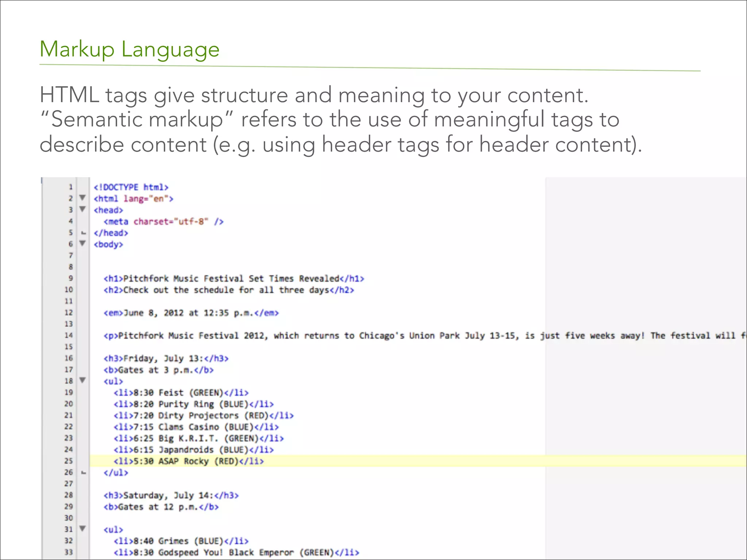Click the highlighted ASAP Rocky list item line
The width and height of the screenshot is (747, 560).
pos(189,461)
